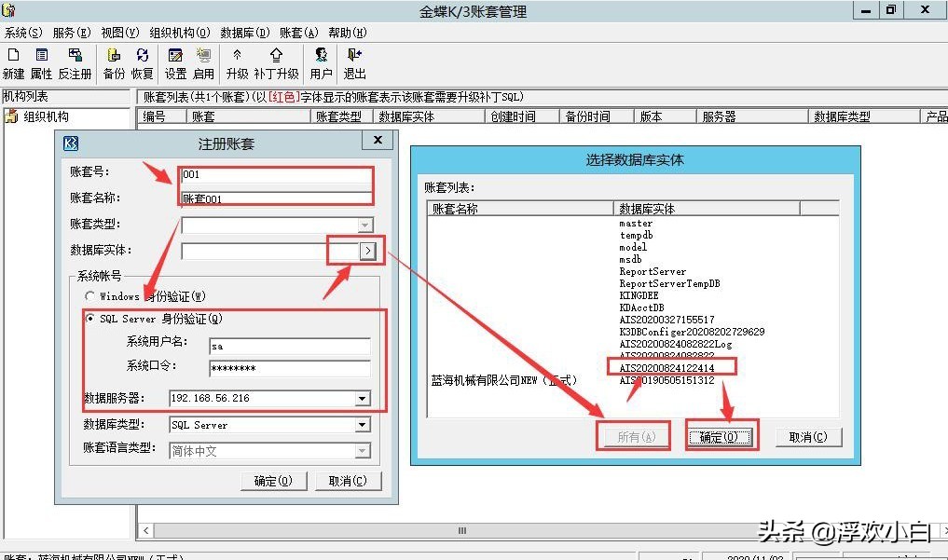This screenshot has height=560, width=948.
Task: Click the 新建 (New) toolbar icon
Action: pyautogui.click(x=13, y=61)
